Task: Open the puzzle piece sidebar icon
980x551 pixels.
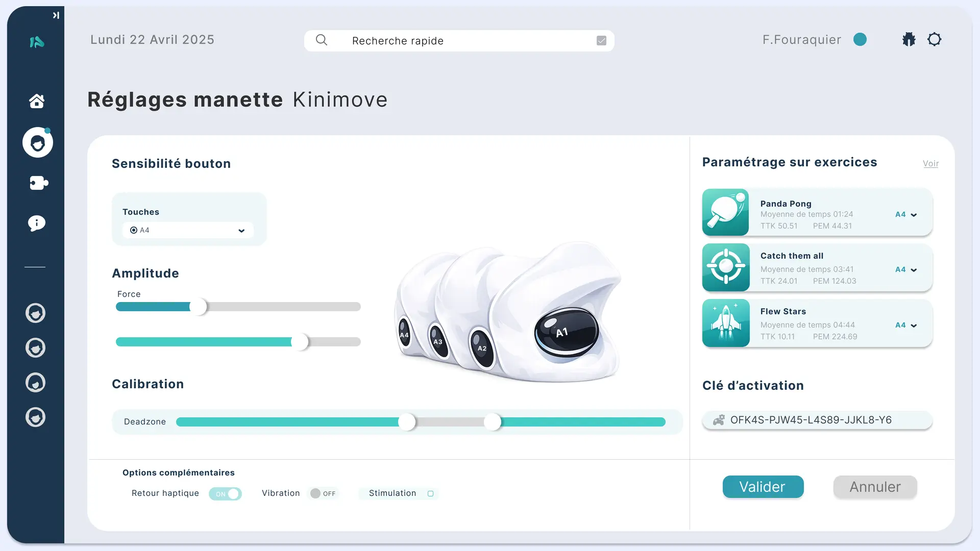Action: coord(38,183)
